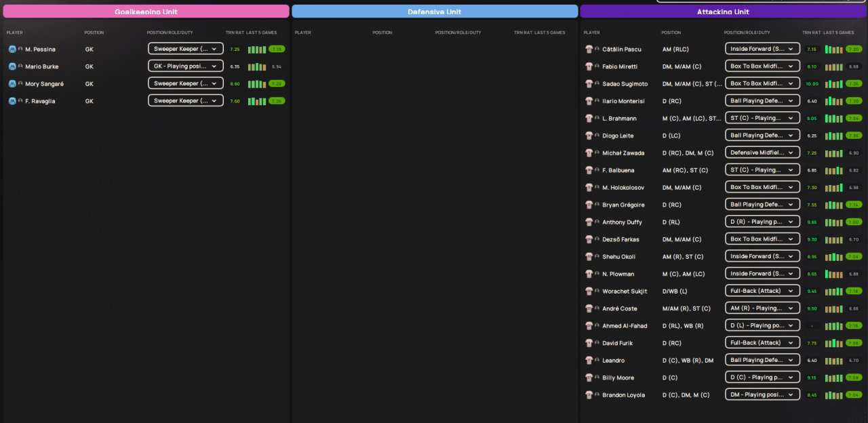Click Sadao Sugimoto's last 5 games form bars

click(833, 83)
